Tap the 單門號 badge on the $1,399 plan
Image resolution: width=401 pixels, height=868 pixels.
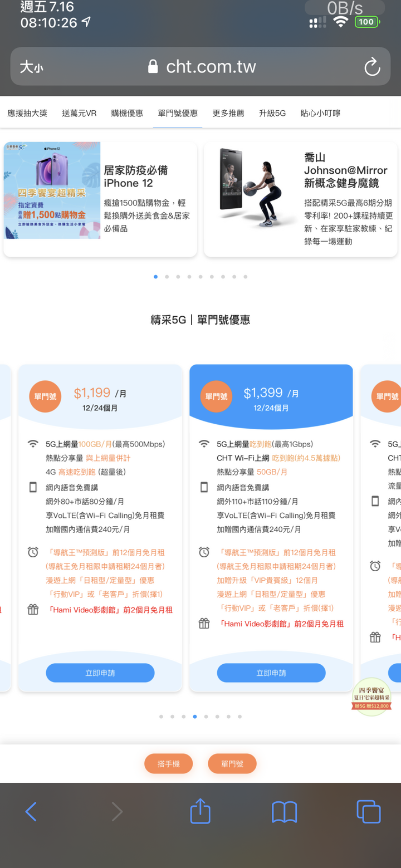click(x=216, y=396)
